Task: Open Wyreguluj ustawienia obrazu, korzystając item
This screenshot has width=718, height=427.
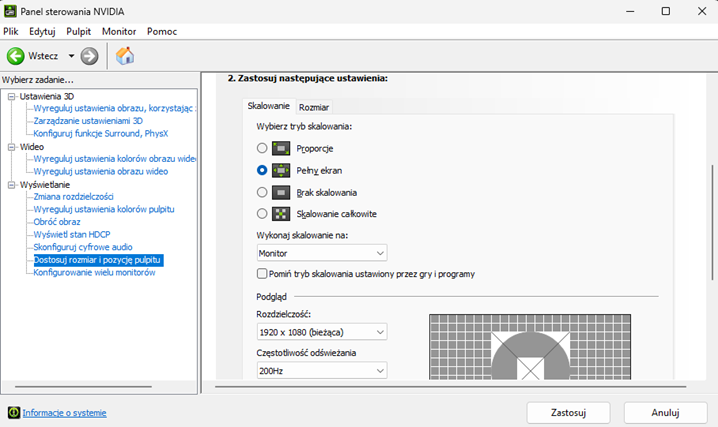Action: pyautogui.click(x=114, y=108)
